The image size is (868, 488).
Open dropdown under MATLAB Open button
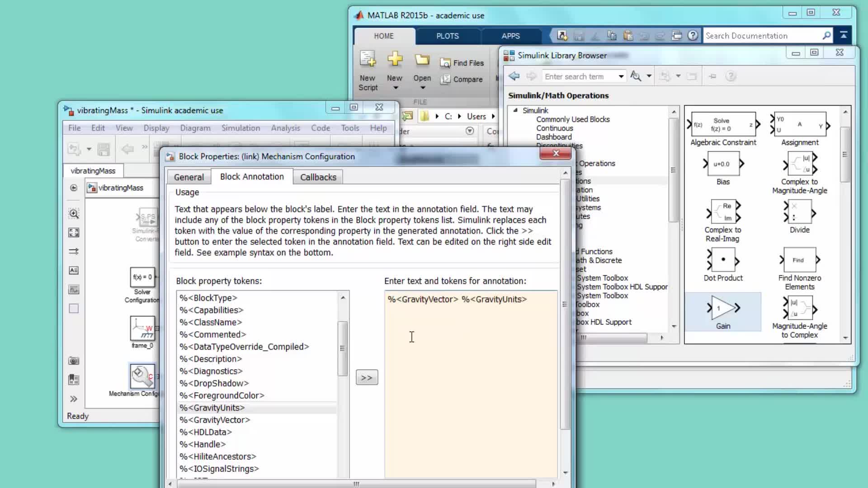(423, 88)
